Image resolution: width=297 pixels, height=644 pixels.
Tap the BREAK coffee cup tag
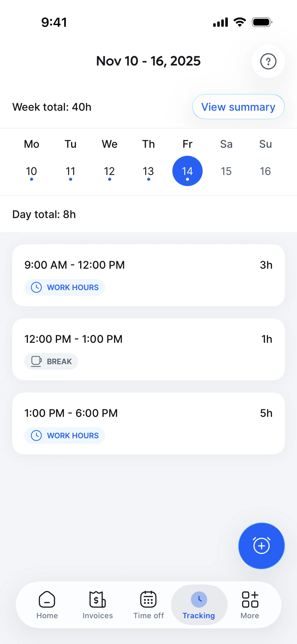pos(51,361)
